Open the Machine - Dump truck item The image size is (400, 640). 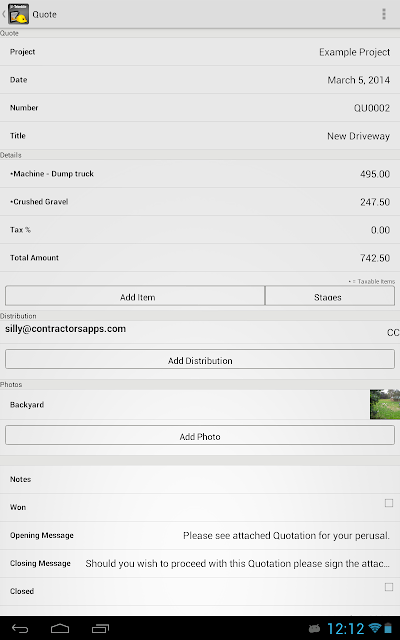pyautogui.click(x=200, y=174)
